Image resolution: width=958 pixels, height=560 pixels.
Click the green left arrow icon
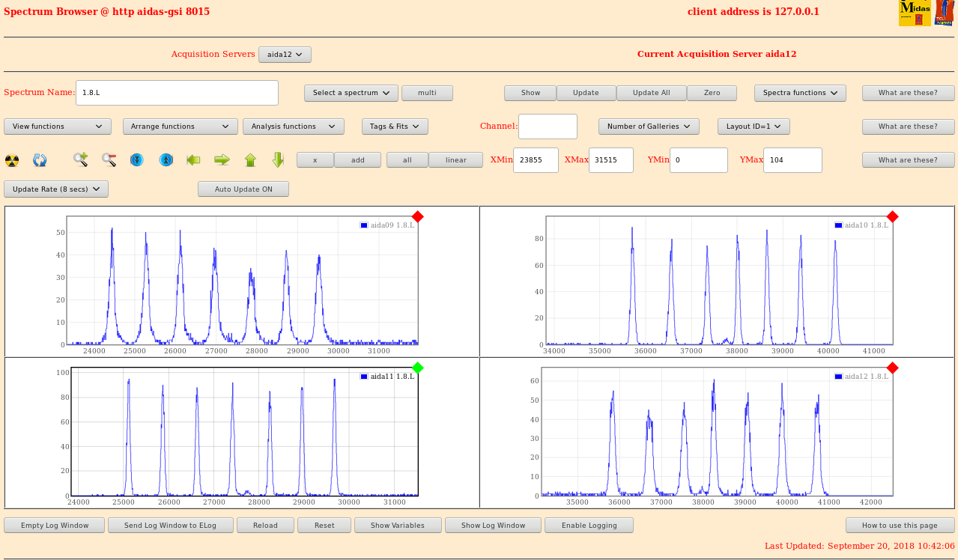pos(193,159)
